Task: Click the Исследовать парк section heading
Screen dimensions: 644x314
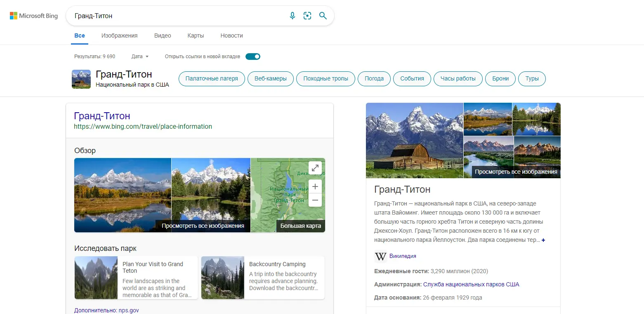Action: click(105, 248)
